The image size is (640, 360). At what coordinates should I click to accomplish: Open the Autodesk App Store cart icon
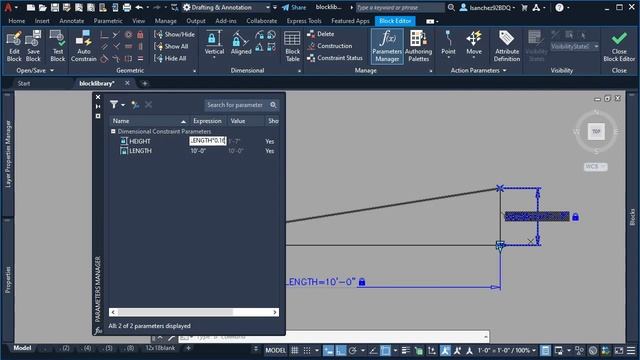tap(524, 7)
